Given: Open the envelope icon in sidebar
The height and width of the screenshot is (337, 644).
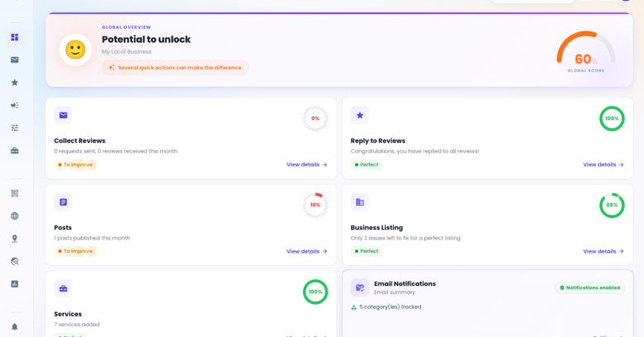Looking at the screenshot, I should [15, 60].
